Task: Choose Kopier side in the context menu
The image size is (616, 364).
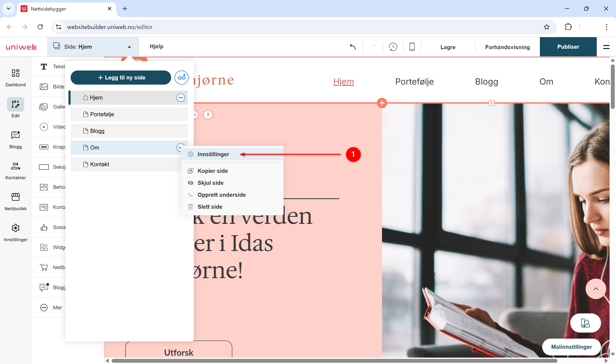Action: point(232,171)
